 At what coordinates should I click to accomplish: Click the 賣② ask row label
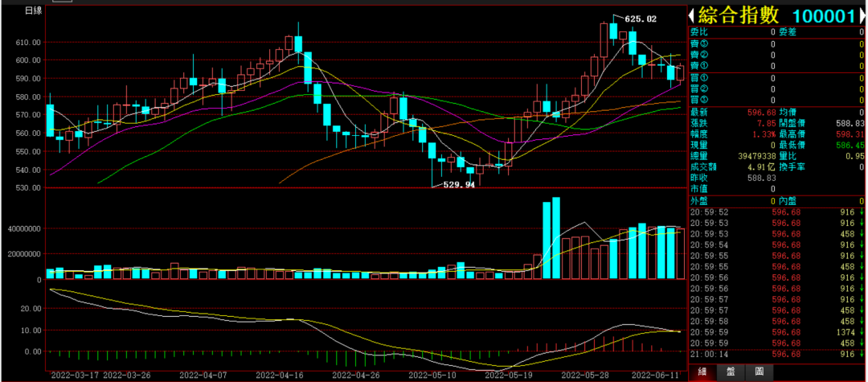tap(698, 55)
